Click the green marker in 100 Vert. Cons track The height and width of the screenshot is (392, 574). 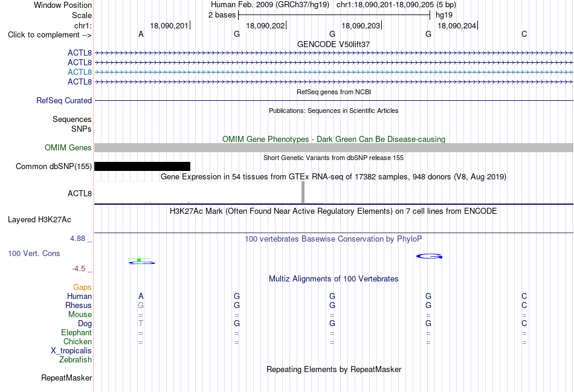pos(139,260)
